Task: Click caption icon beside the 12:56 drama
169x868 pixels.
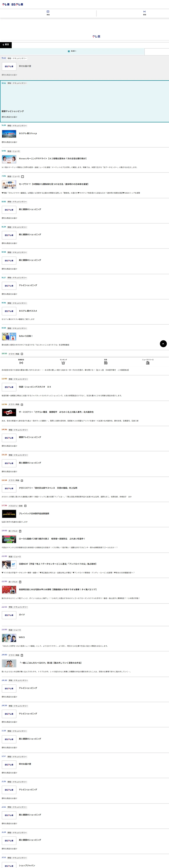Action: [22, 404]
